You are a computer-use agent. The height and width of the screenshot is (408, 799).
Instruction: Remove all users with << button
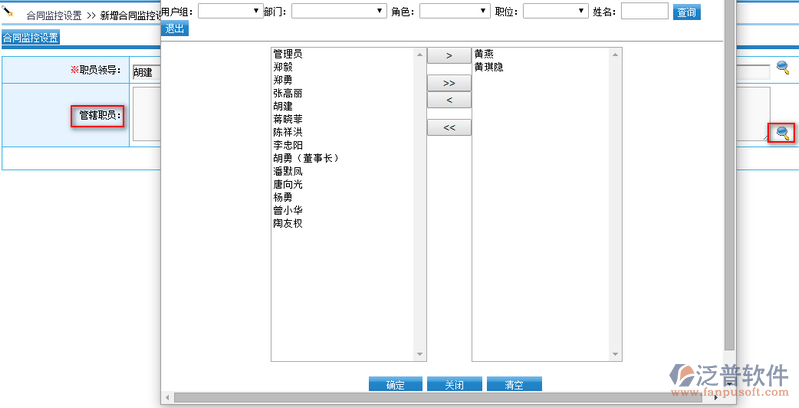[448, 127]
